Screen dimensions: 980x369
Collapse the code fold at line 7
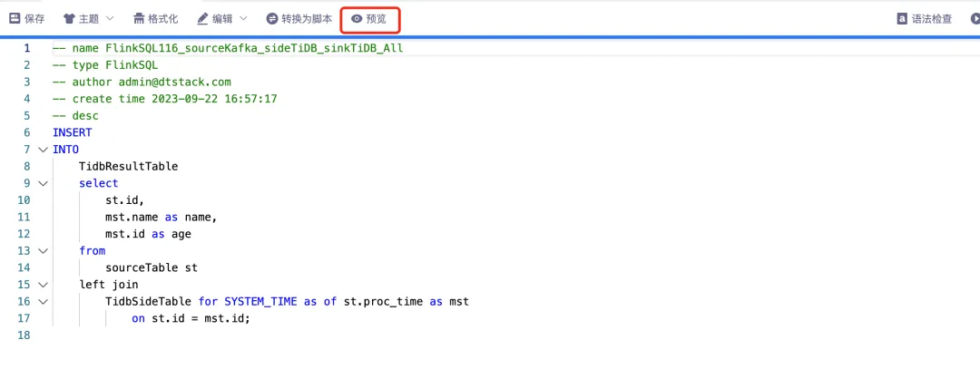(43, 150)
